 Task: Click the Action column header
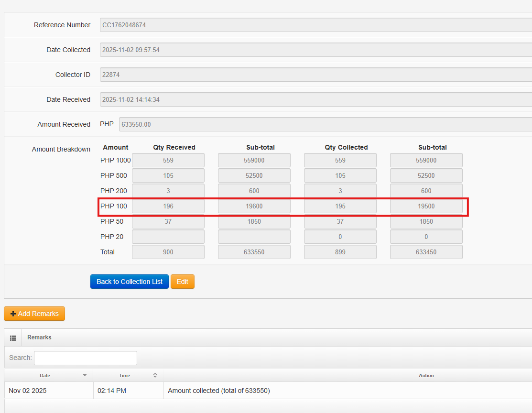click(426, 375)
